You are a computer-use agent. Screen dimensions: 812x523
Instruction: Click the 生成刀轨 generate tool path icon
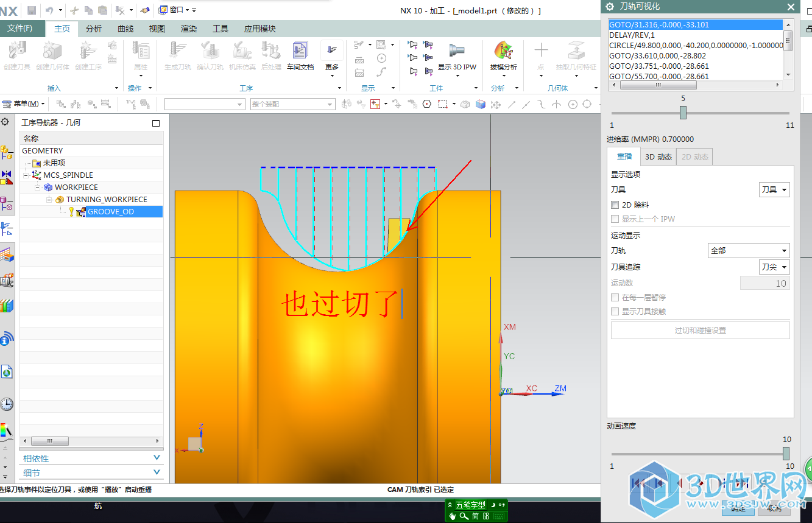[x=178, y=56]
